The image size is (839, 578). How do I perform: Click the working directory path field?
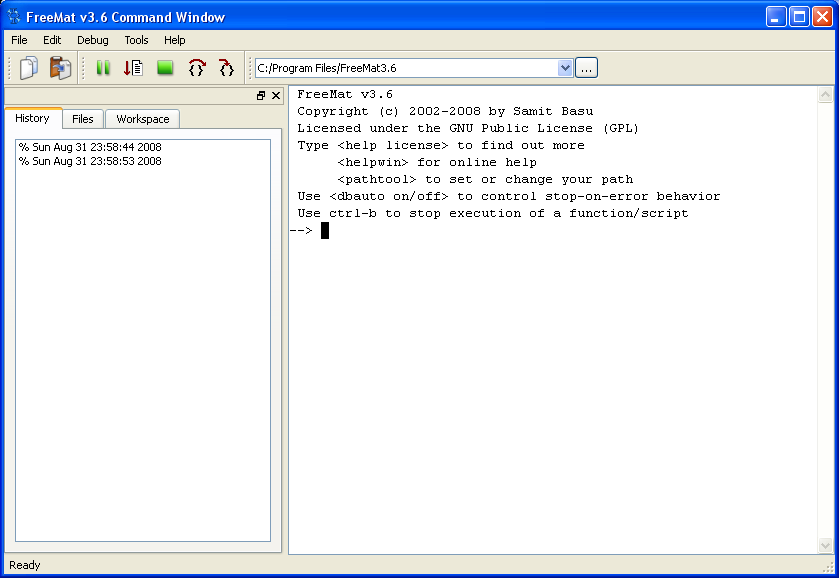point(407,68)
